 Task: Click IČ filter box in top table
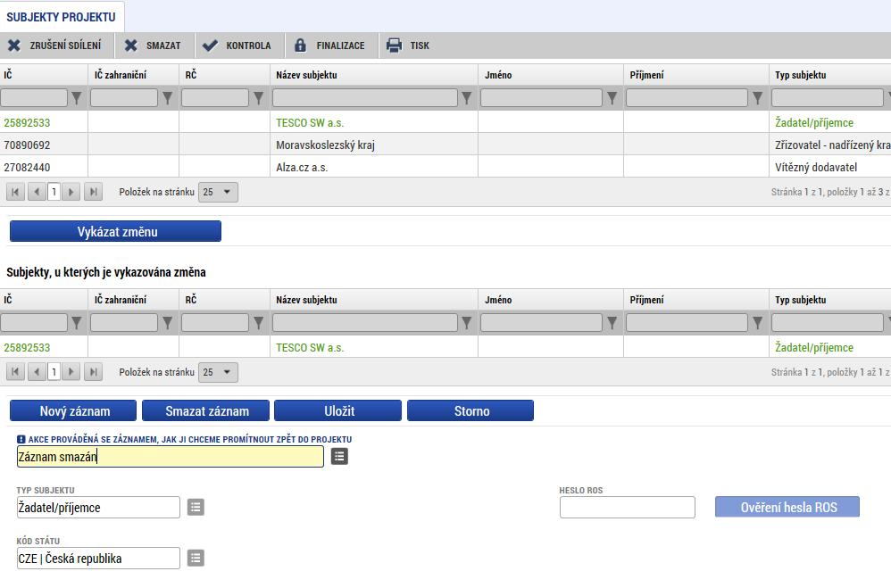click(34, 98)
